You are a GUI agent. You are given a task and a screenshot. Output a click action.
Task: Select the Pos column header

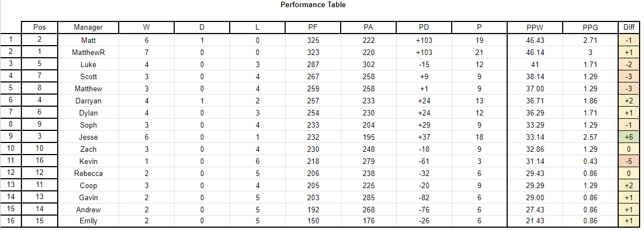coord(40,28)
